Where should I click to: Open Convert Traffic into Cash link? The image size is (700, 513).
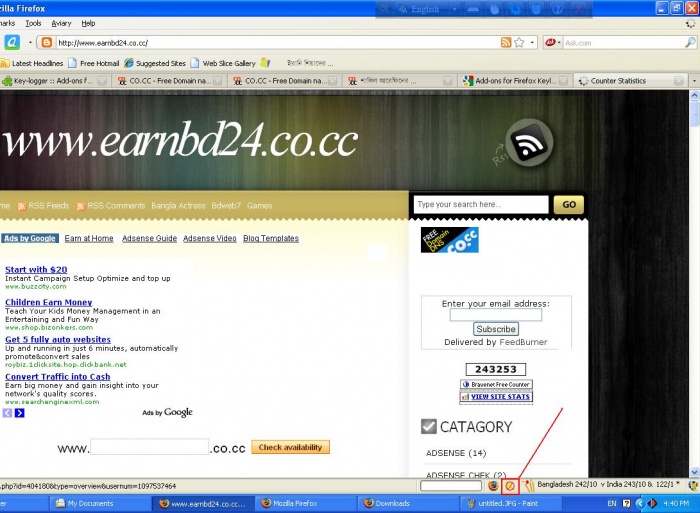point(58,377)
